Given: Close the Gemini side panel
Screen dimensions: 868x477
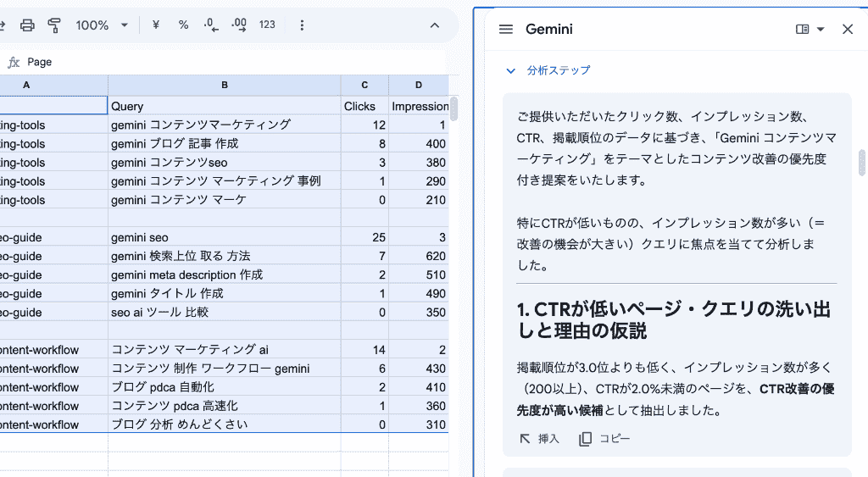Looking at the screenshot, I should click(x=847, y=30).
